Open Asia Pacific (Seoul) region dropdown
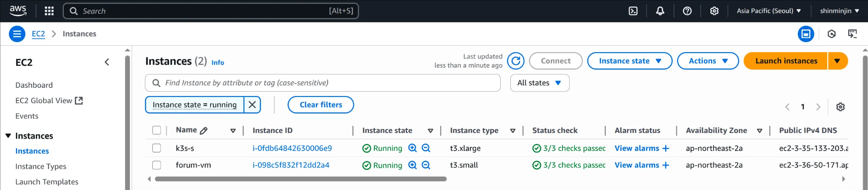 point(769,11)
